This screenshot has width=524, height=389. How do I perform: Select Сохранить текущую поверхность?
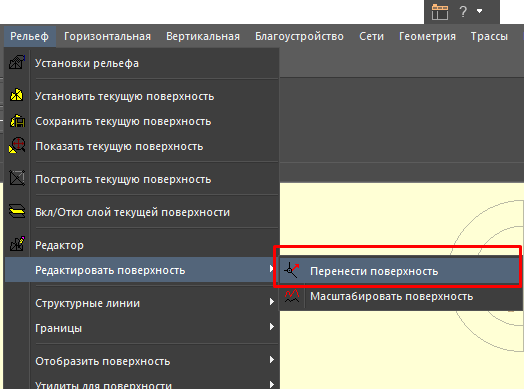click(142, 121)
